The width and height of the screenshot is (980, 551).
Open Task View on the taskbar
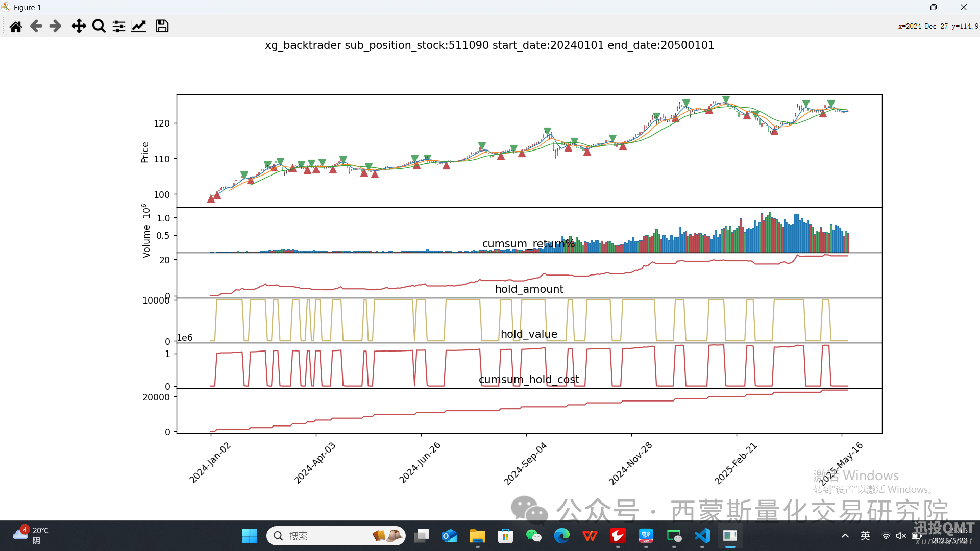point(422,536)
